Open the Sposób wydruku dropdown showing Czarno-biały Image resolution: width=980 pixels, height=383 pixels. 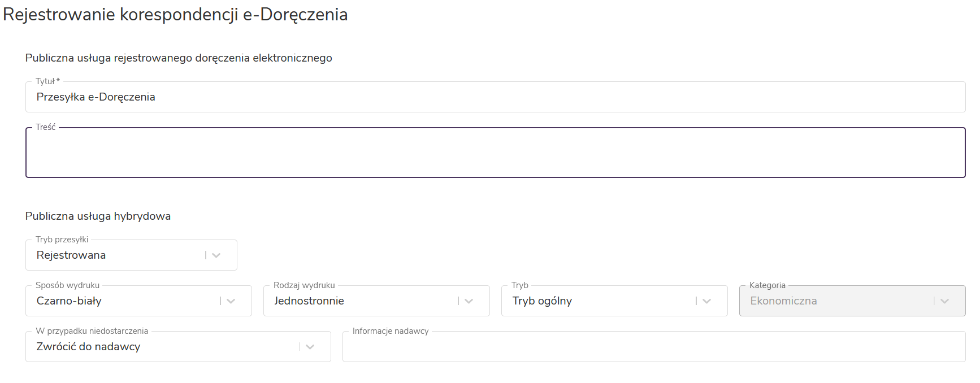point(124,301)
